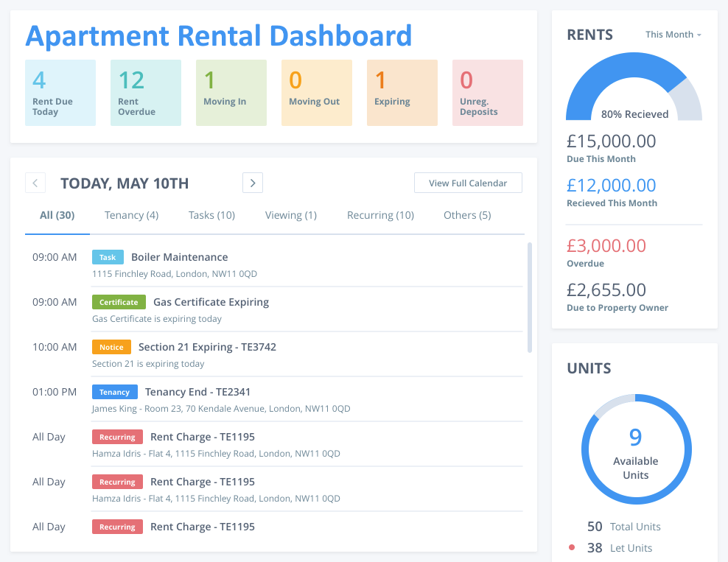
Task: Click the 80% Recieved rent gauge
Action: click(634, 87)
